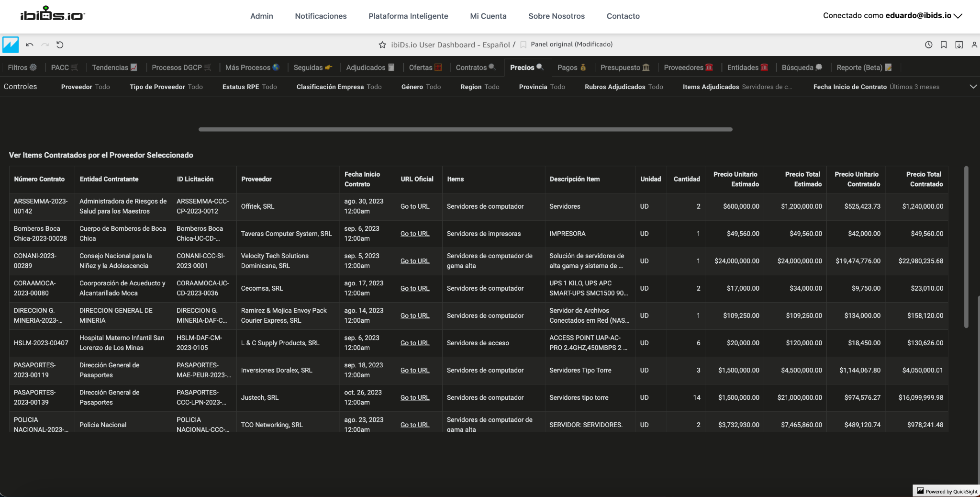Click the horizontal scrollbar above the table

pos(465,129)
